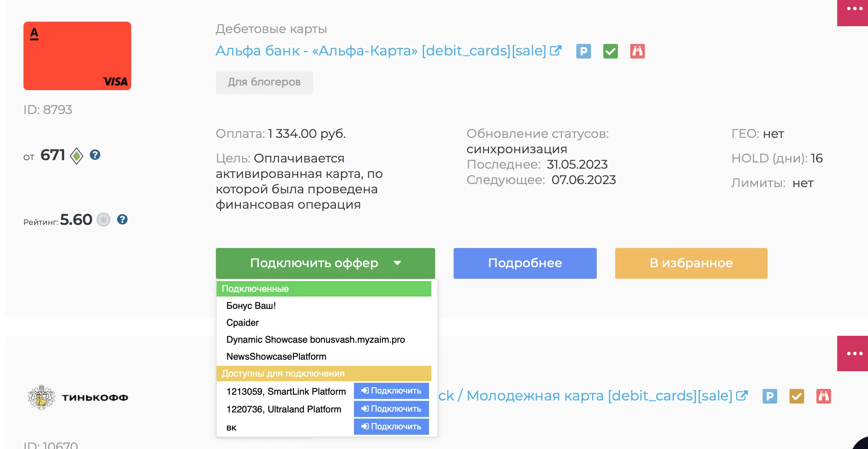
Task: Click help question mark next to 671
Action: tap(95, 155)
